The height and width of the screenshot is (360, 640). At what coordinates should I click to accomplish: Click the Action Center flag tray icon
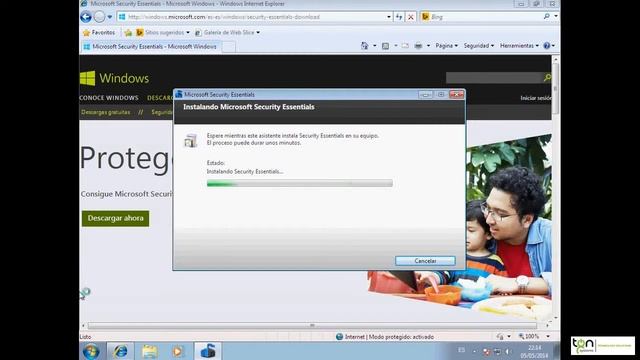[486, 351]
